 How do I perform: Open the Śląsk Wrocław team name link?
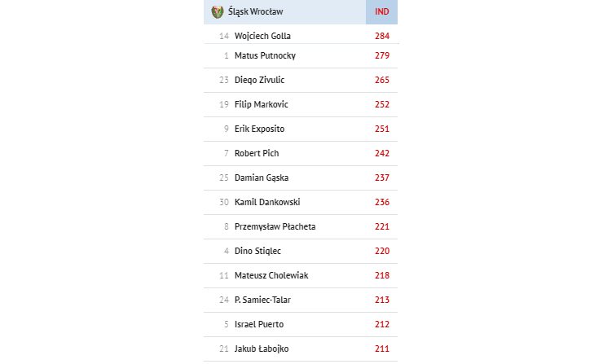pos(255,12)
